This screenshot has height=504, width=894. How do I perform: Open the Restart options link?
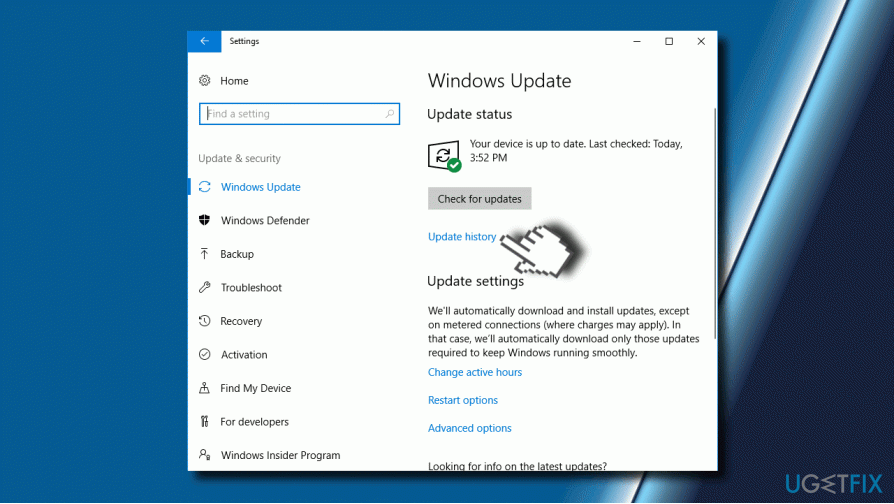click(x=463, y=400)
